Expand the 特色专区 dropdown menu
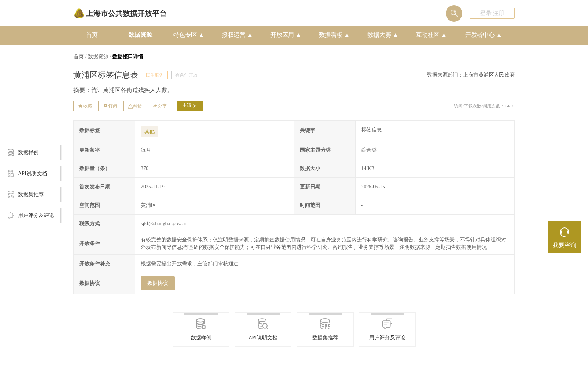Image resolution: width=588 pixels, height=368 pixels. 189,35
